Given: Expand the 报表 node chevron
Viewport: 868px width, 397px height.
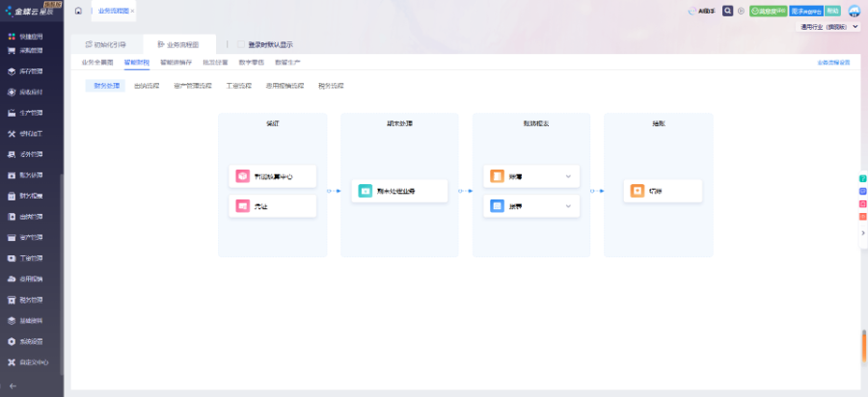Looking at the screenshot, I should (x=568, y=205).
